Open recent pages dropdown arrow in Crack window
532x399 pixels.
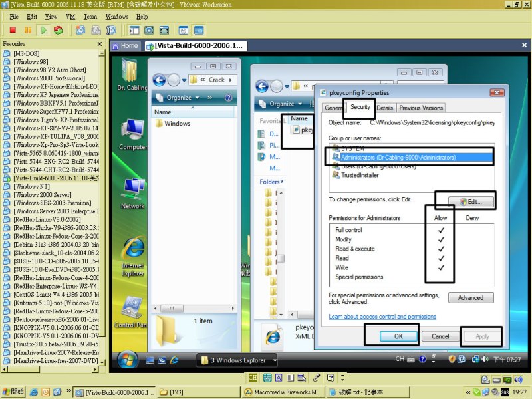click(x=184, y=80)
